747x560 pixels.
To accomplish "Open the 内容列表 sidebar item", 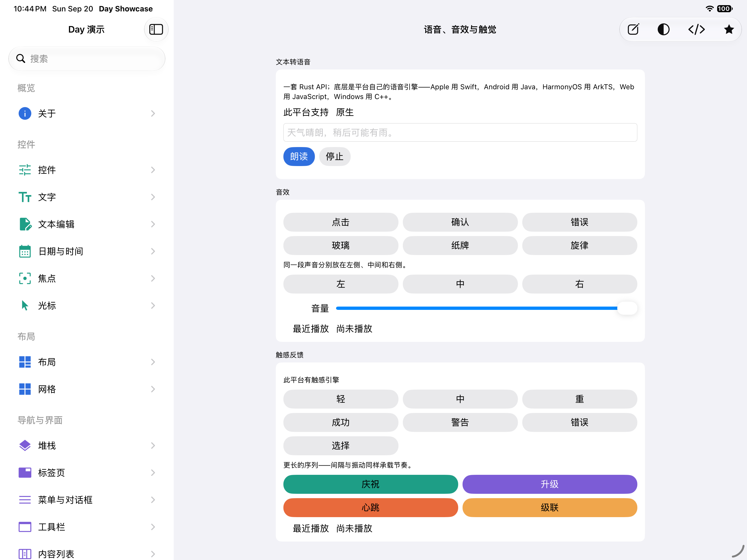I will click(x=87, y=553).
